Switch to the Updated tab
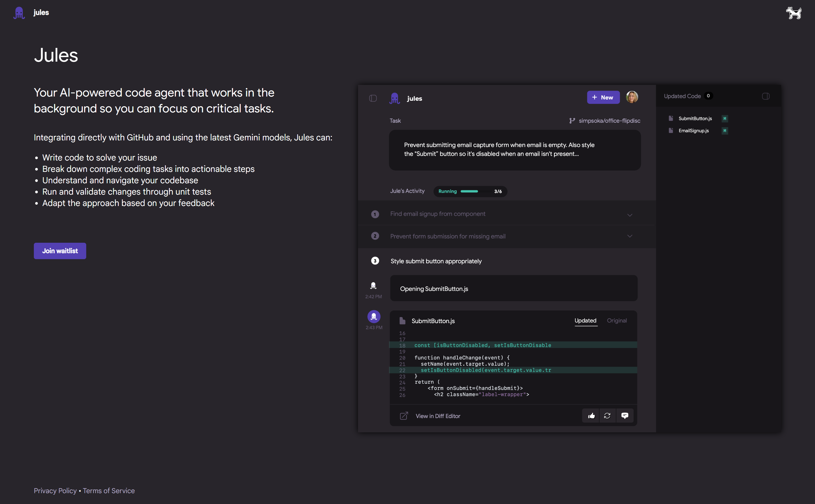Image resolution: width=815 pixels, height=504 pixels. point(585,321)
